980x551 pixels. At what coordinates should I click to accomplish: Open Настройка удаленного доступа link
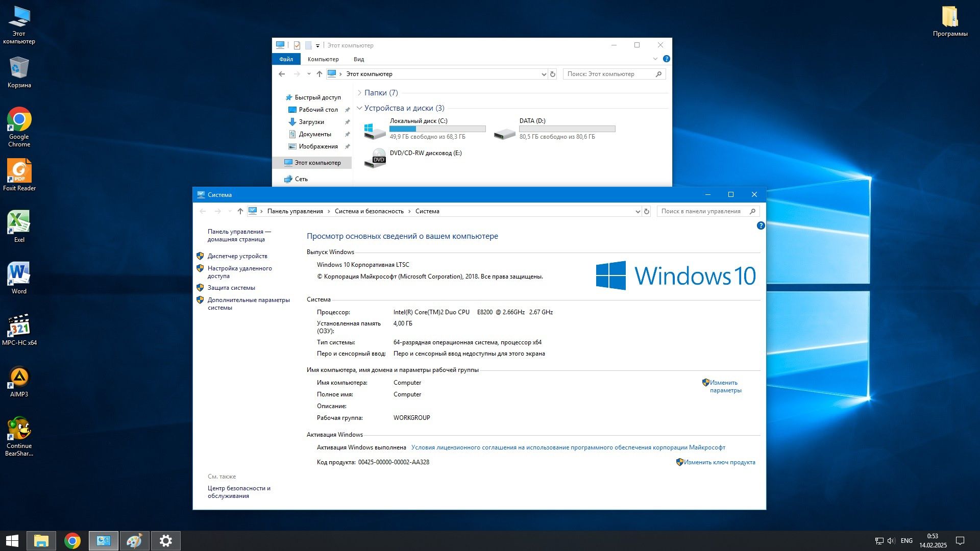(240, 272)
